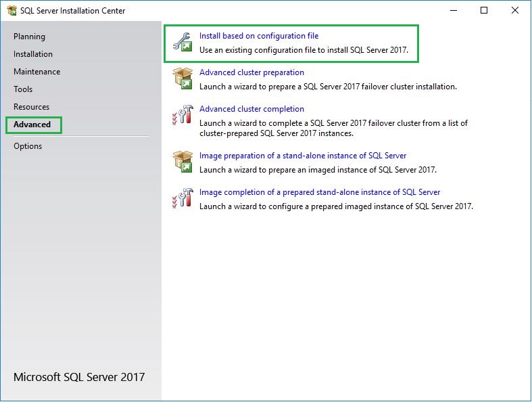Open Image completion of prepared instance link
Screen dimensions: 532x402
pos(320,192)
